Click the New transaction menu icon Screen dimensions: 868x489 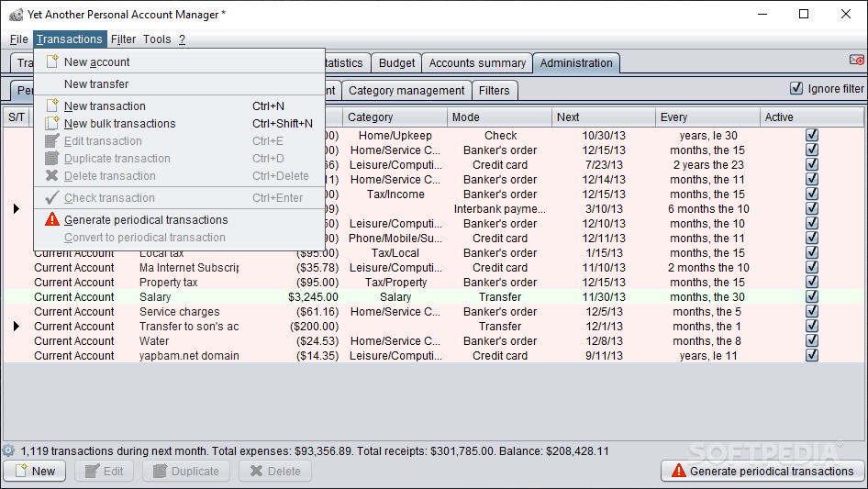click(52, 106)
